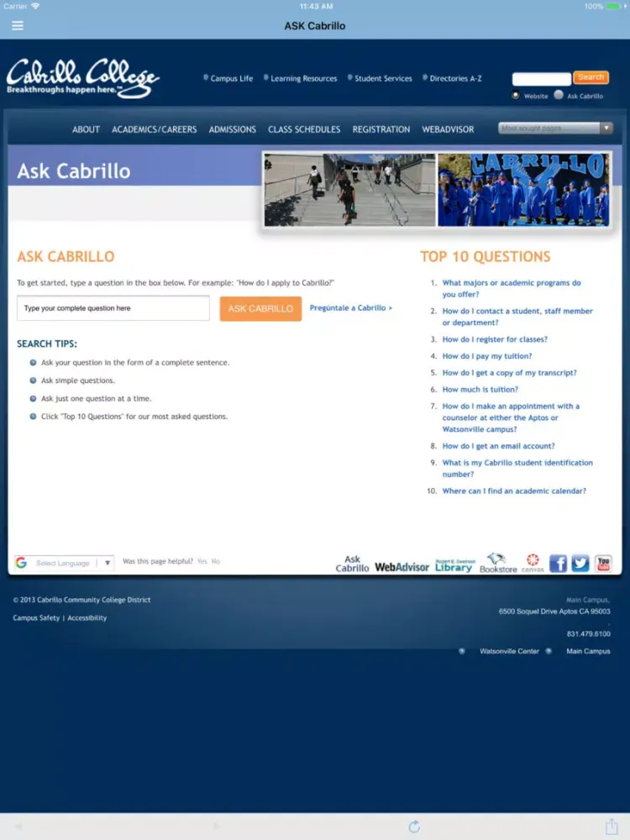This screenshot has width=630, height=840.
Task: Open the Most sought pages dropdown
Action: (555, 128)
